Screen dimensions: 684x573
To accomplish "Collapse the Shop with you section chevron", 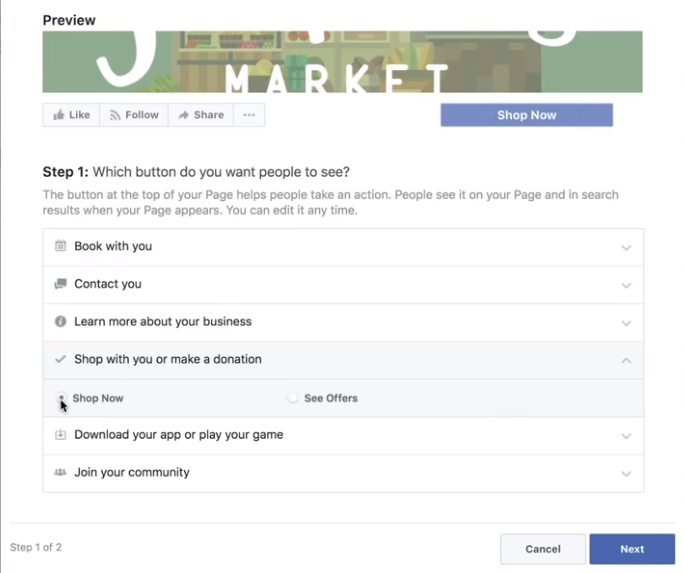I will 626,360.
